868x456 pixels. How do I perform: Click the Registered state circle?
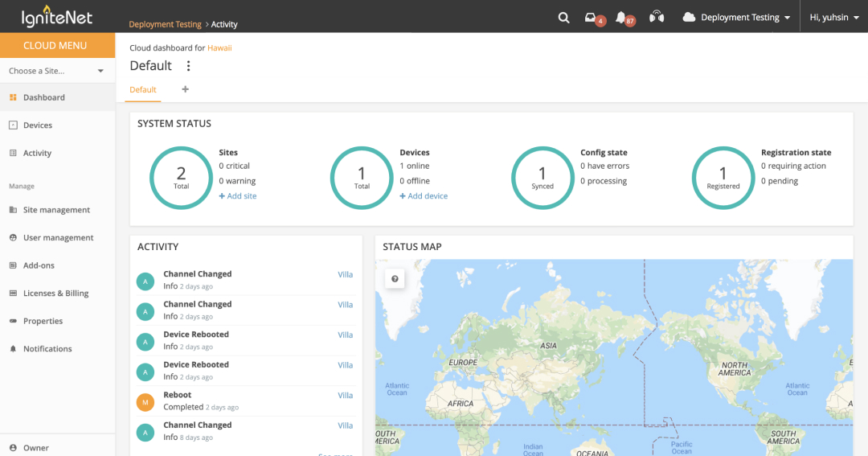tap(723, 178)
